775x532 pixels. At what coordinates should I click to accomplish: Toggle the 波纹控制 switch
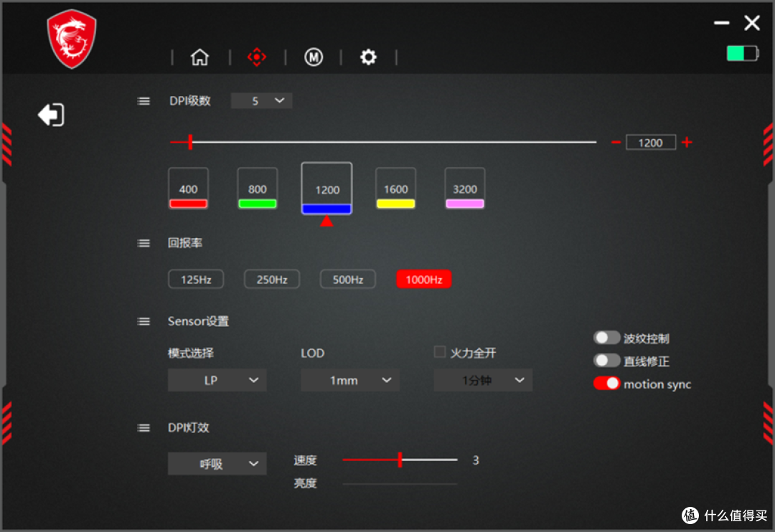tap(606, 338)
